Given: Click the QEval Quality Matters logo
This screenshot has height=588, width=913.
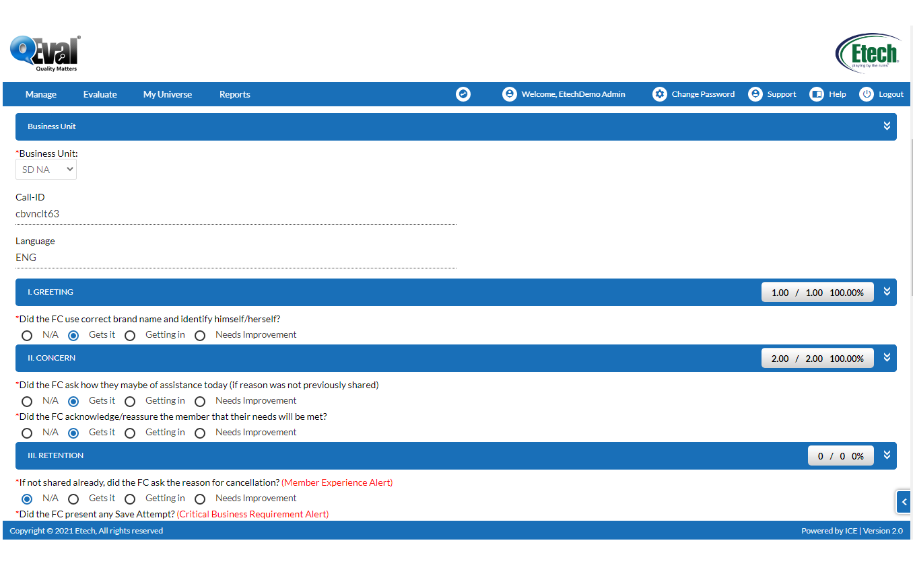Looking at the screenshot, I should [45, 54].
